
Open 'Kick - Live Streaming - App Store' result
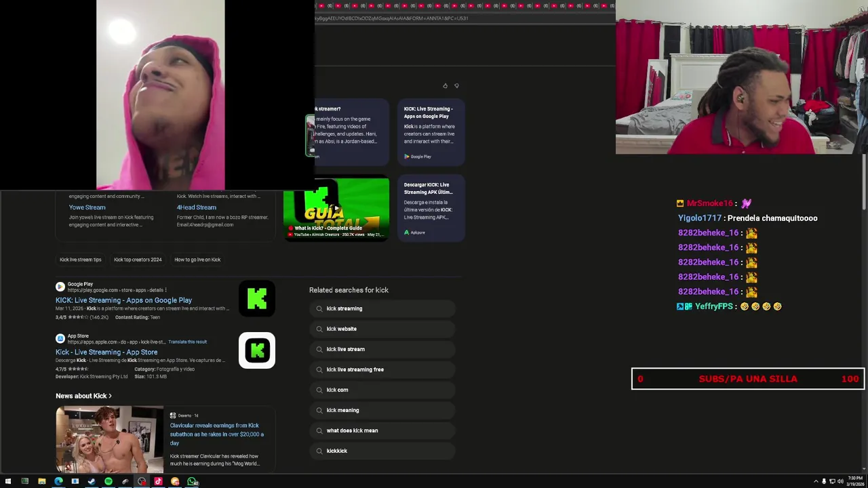tap(106, 352)
